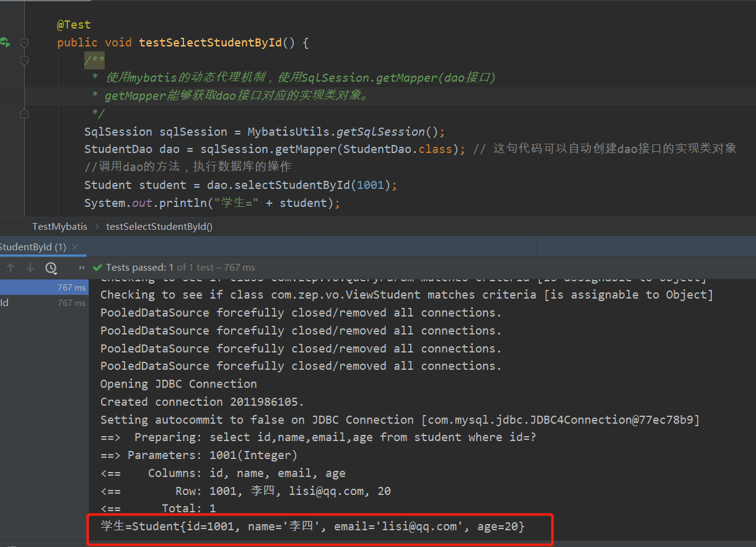756x547 pixels.
Task: Select the TestMybatis breadcrumb
Action: pos(60,226)
